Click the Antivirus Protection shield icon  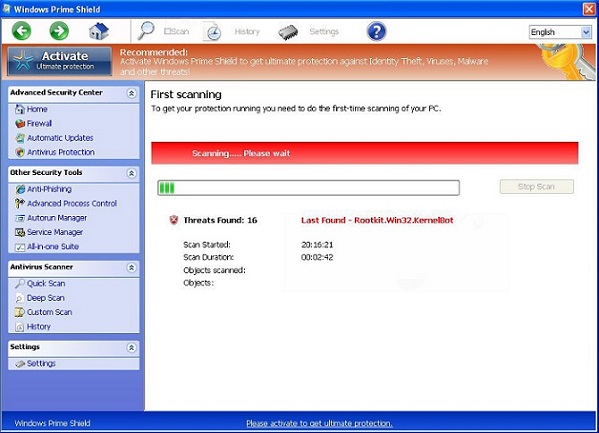pos(20,152)
